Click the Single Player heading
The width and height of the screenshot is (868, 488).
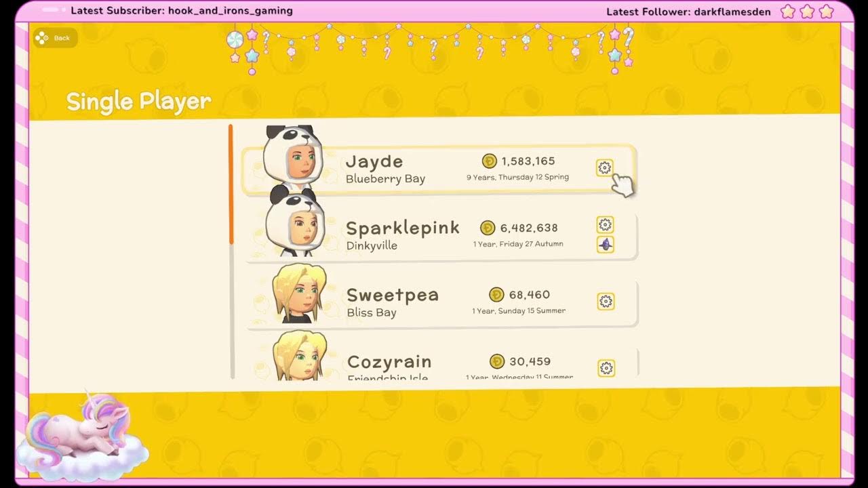[x=138, y=101]
